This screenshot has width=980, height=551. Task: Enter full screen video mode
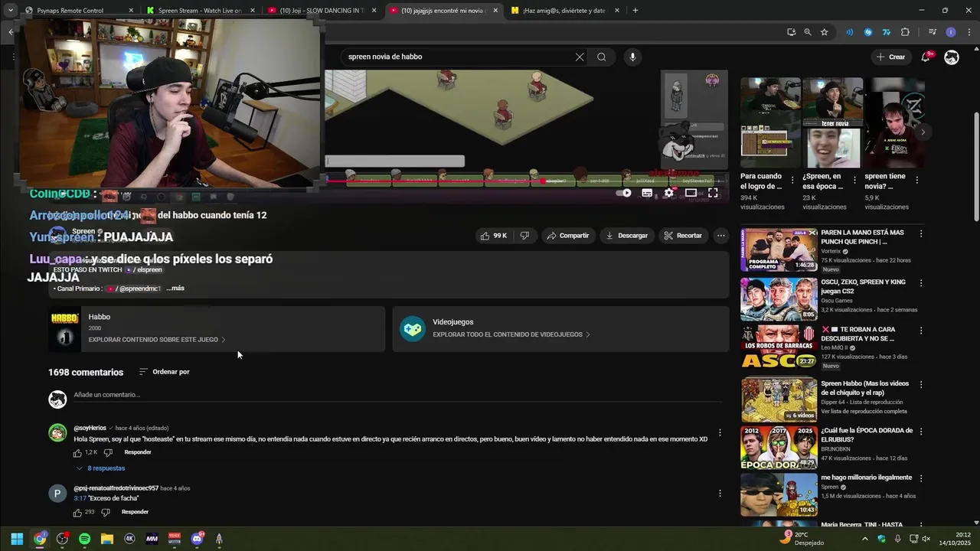pos(713,193)
